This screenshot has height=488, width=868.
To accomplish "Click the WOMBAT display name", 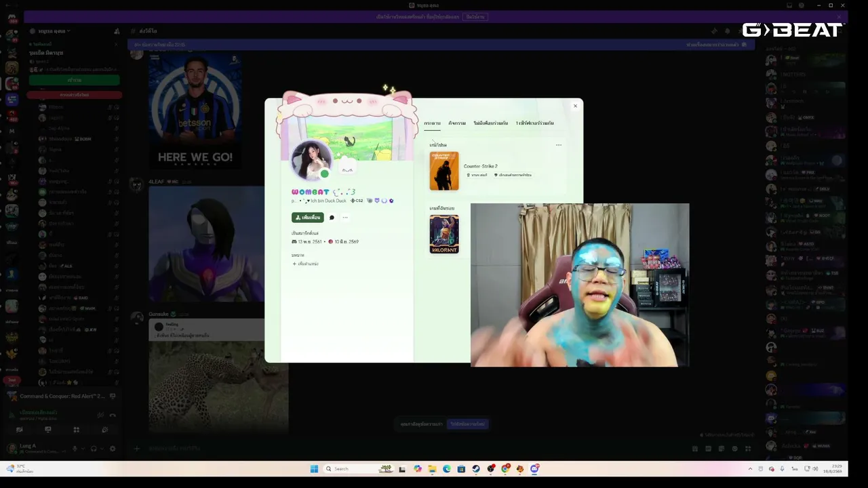I will (x=311, y=192).
